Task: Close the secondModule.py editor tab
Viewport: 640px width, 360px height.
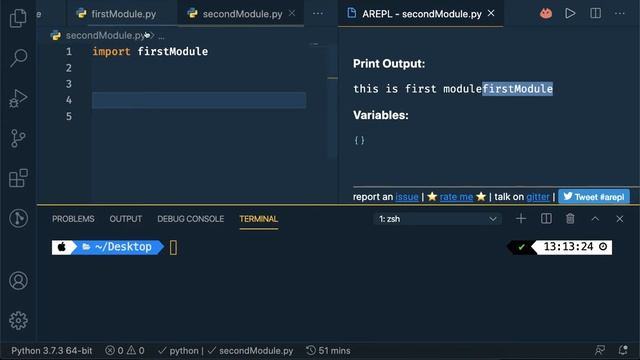Action: tap(292, 13)
